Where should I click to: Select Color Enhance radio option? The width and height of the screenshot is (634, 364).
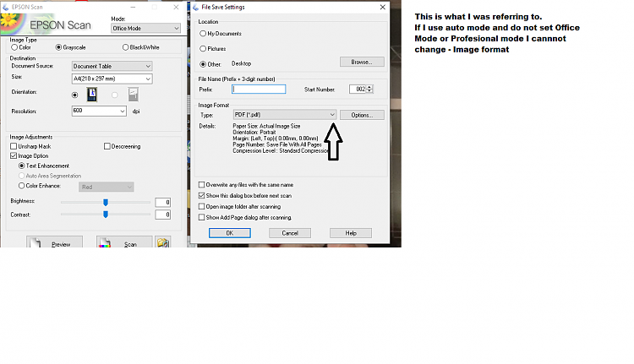[x=22, y=186]
